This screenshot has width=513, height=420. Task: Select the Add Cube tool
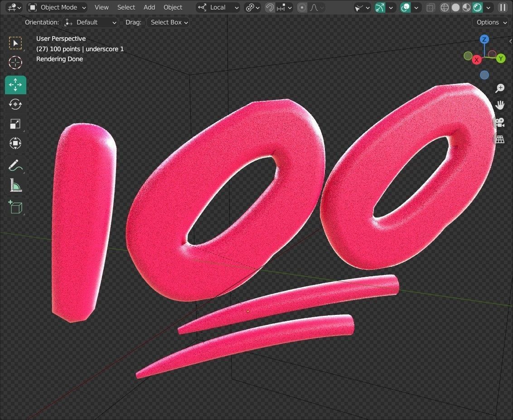[x=15, y=207]
